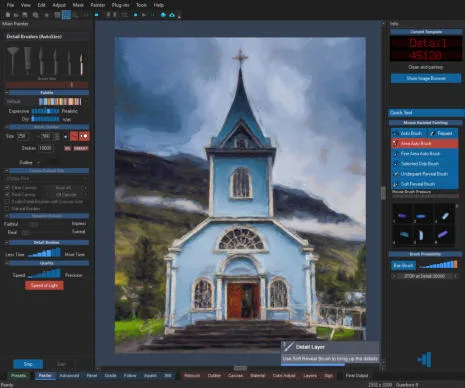Click the blue Stop button

pos(28,364)
